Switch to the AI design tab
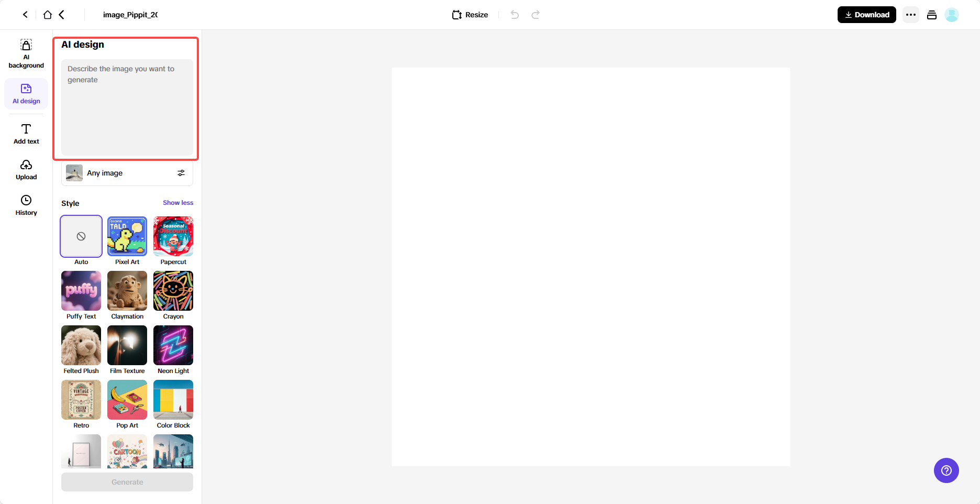The width and height of the screenshot is (980, 504). [26, 94]
